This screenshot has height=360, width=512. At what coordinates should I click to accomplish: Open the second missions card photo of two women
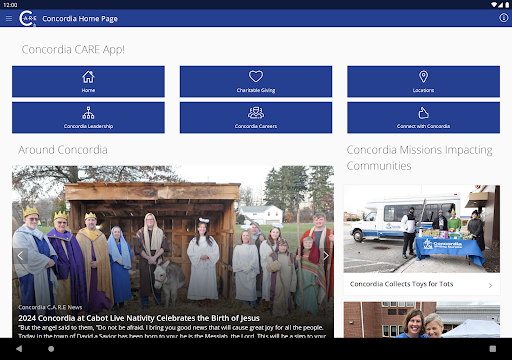point(422,320)
